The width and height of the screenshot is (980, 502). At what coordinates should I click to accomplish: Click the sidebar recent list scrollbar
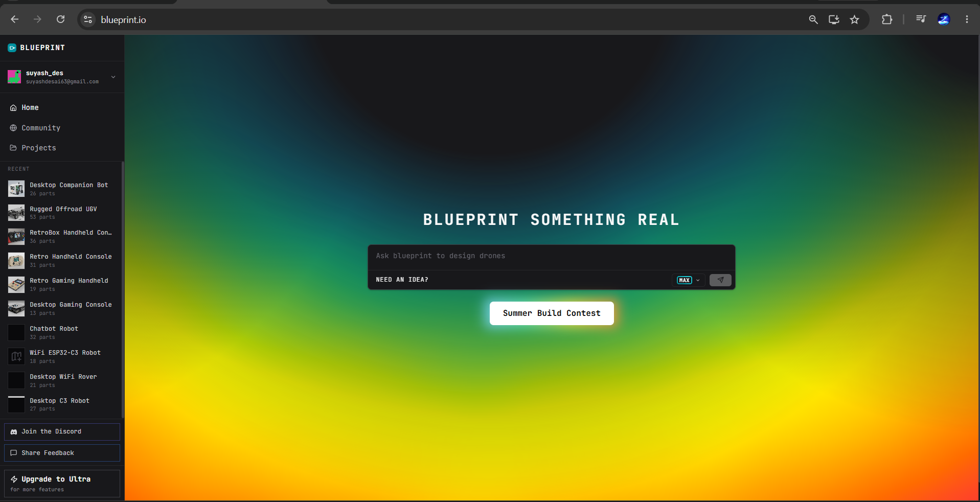(123, 290)
